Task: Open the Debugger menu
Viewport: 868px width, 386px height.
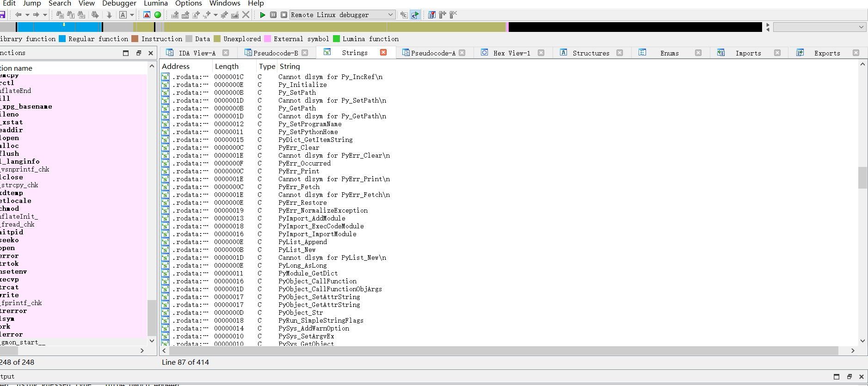Action: click(x=119, y=3)
